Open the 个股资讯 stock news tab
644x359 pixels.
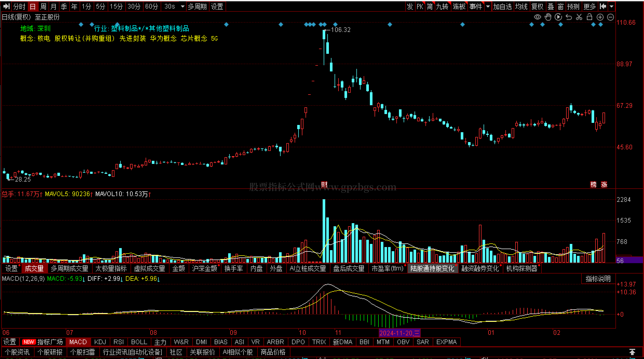(17, 352)
